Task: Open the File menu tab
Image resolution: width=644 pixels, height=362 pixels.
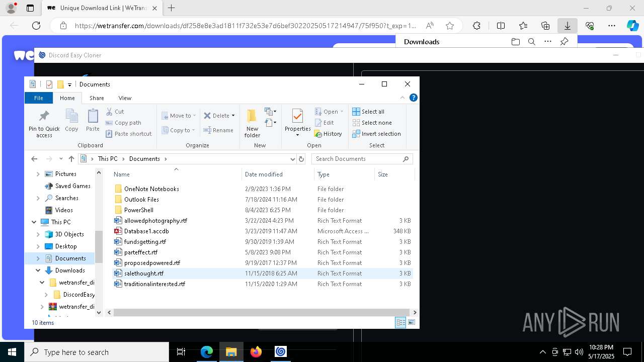Action: [x=39, y=98]
